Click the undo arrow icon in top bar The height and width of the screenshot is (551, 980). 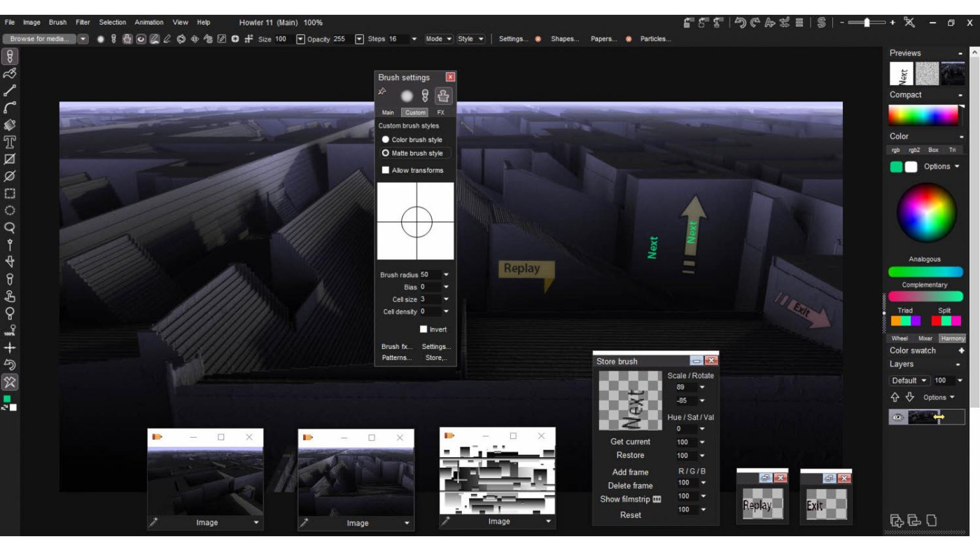[x=740, y=22]
